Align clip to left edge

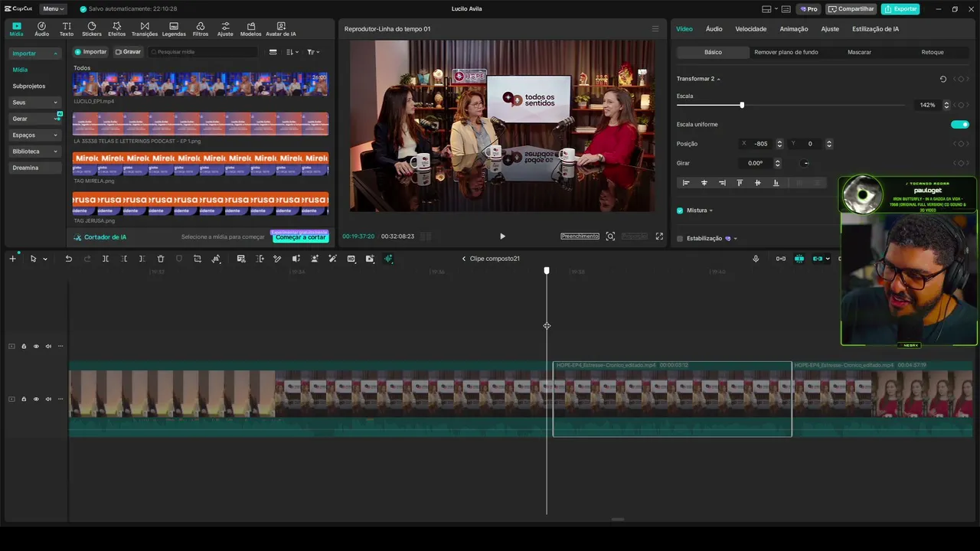pyautogui.click(x=686, y=183)
